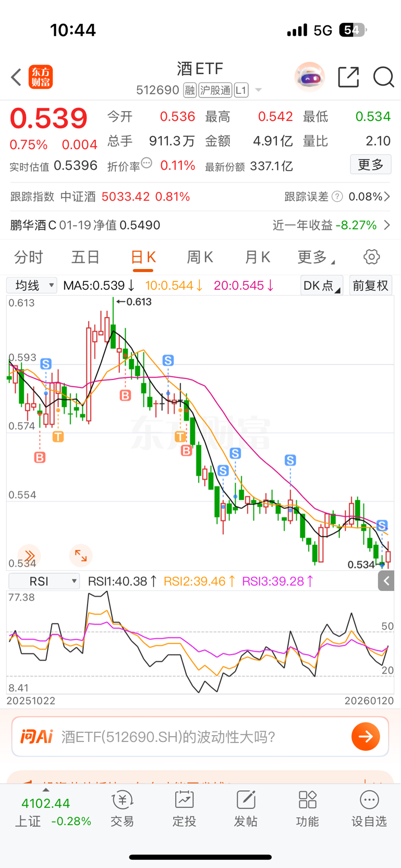The height and width of the screenshot is (868, 401).
Task: Switch to 分时 chart tab
Action: [29, 257]
